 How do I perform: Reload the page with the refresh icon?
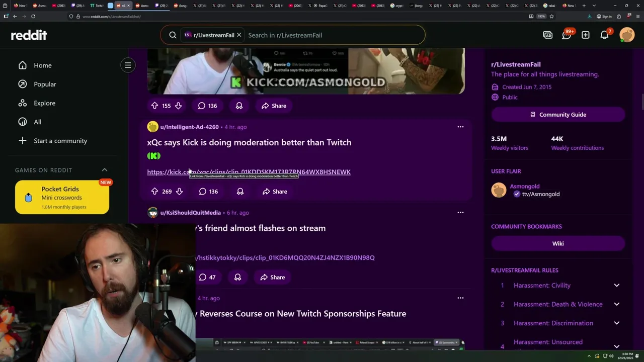click(33, 16)
